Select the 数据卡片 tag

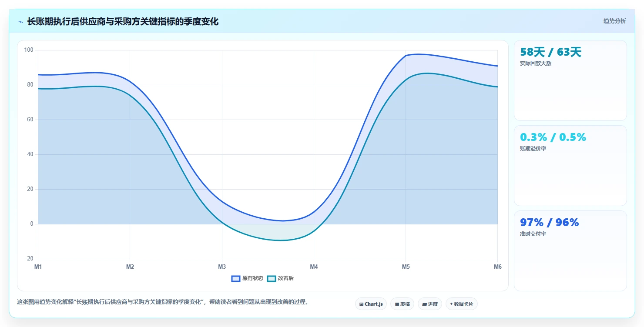pyautogui.click(x=461, y=304)
